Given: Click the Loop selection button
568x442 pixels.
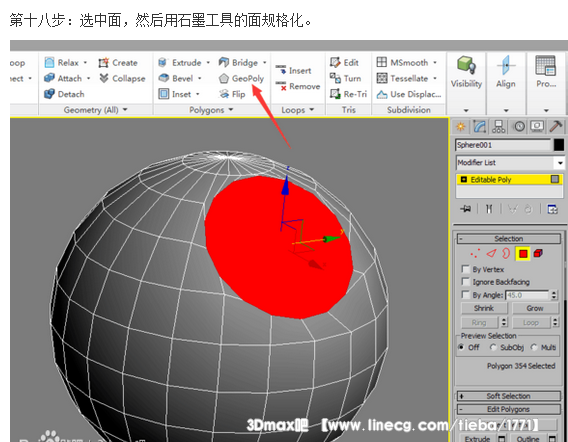Looking at the screenshot, I should click(x=531, y=322).
